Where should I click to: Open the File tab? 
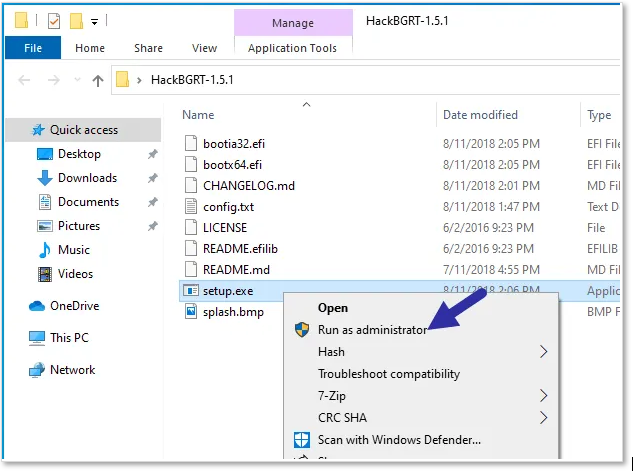pos(33,48)
